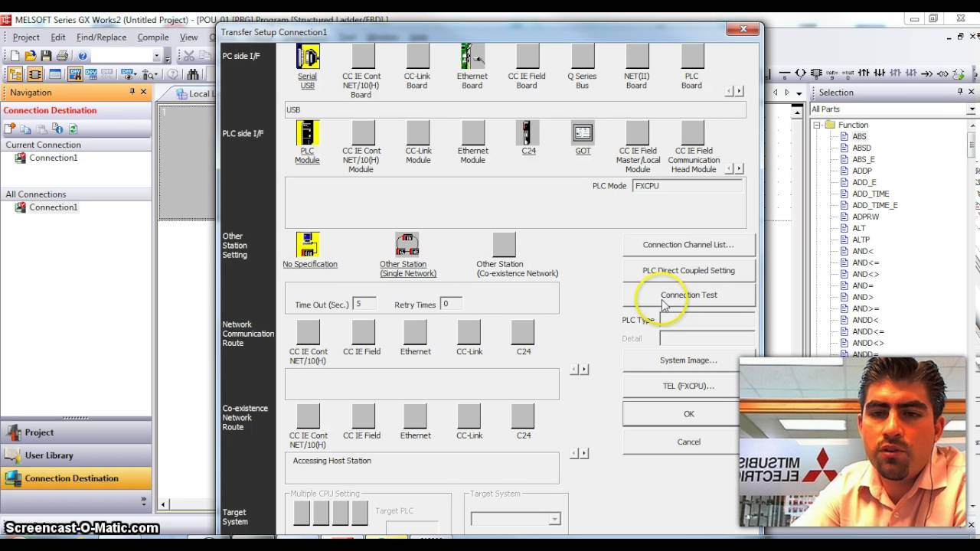The width and height of the screenshot is (980, 551).
Task: Choose the Q Series Bus icon
Action: pos(583,57)
